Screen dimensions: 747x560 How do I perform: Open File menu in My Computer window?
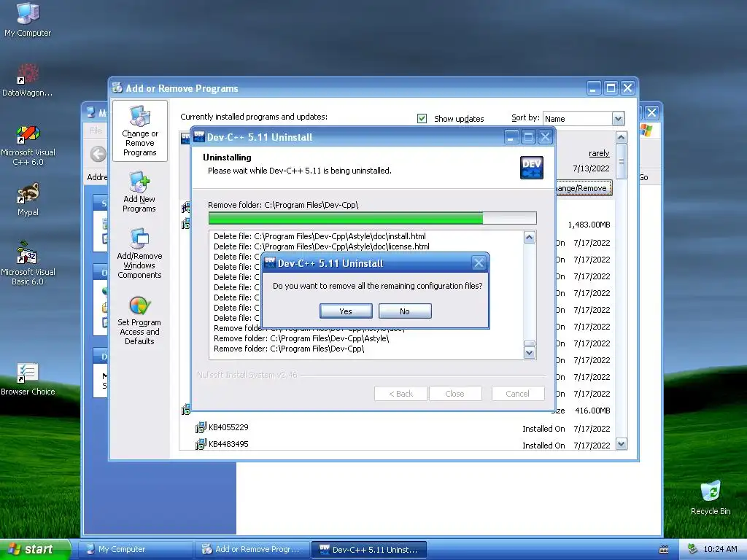(96, 130)
